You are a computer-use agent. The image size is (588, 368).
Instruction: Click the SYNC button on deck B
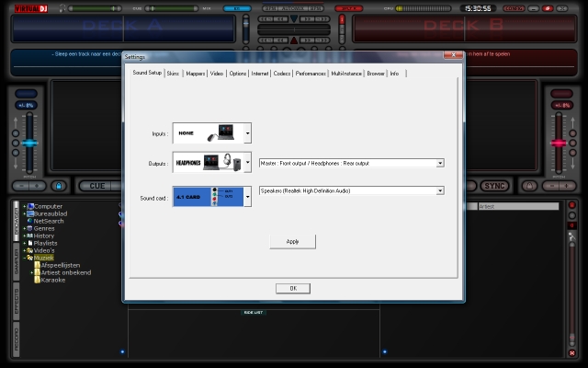pyautogui.click(x=494, y=186)
